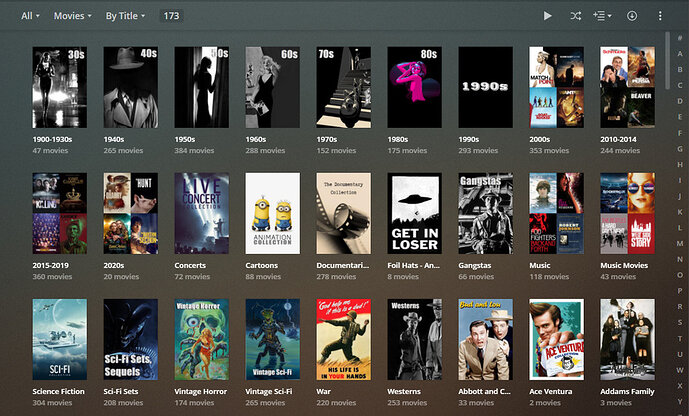Open the three-dot more options menu
The width and height of the screenshot is (689, 416).
tap(660, 16)
